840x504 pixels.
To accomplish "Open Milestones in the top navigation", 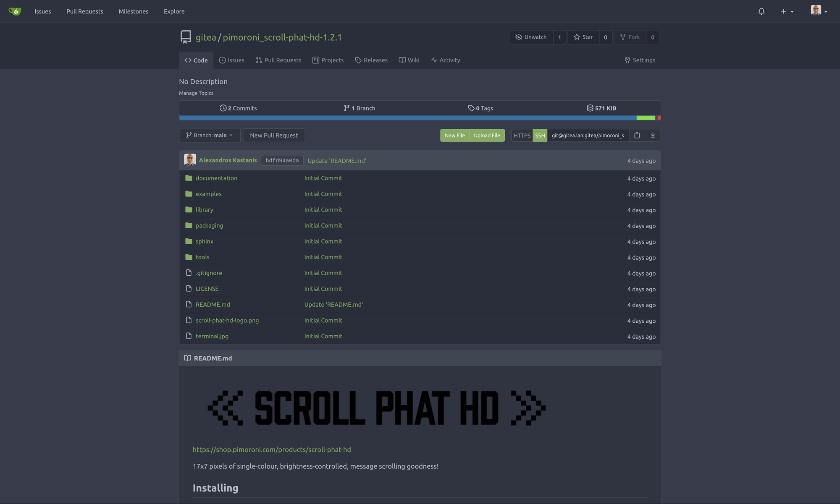I will click(x=134, y=11).
